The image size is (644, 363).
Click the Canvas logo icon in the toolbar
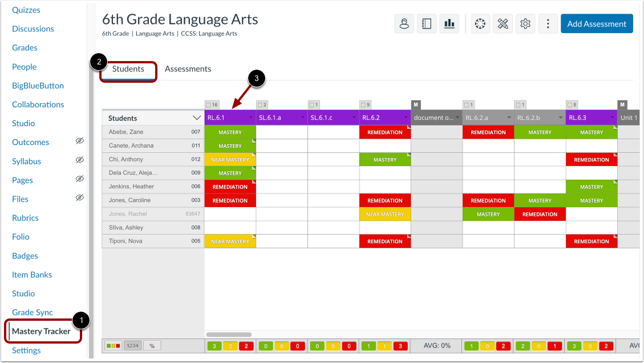[480, 23]
